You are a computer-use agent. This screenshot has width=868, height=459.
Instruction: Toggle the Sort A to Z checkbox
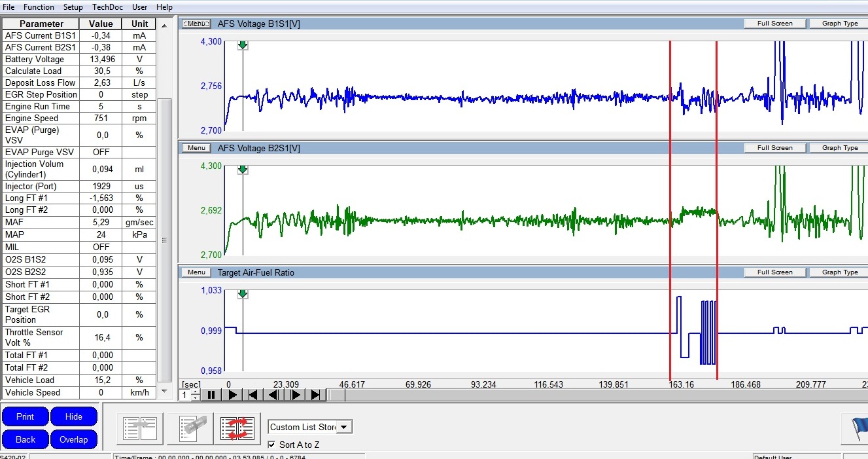click(272, 445)
